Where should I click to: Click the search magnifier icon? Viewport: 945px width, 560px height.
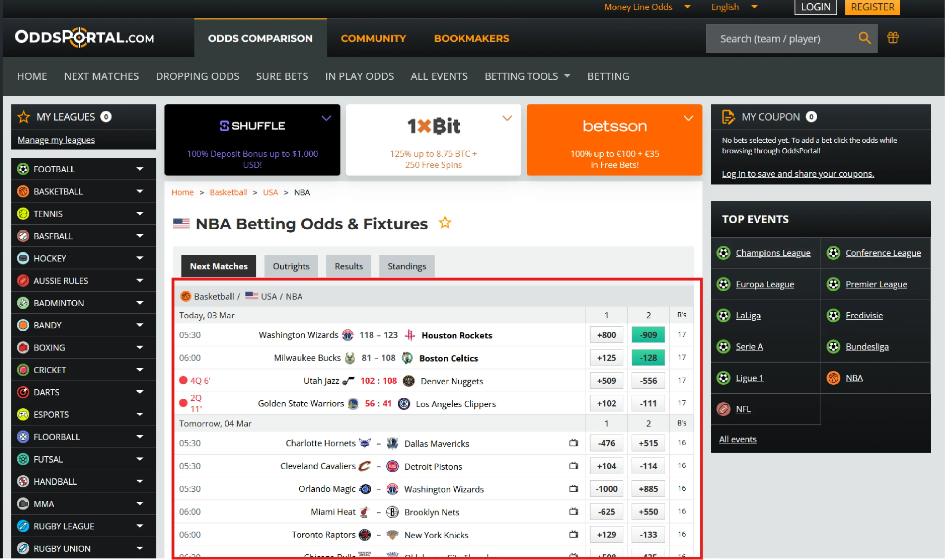pos(864,38)
